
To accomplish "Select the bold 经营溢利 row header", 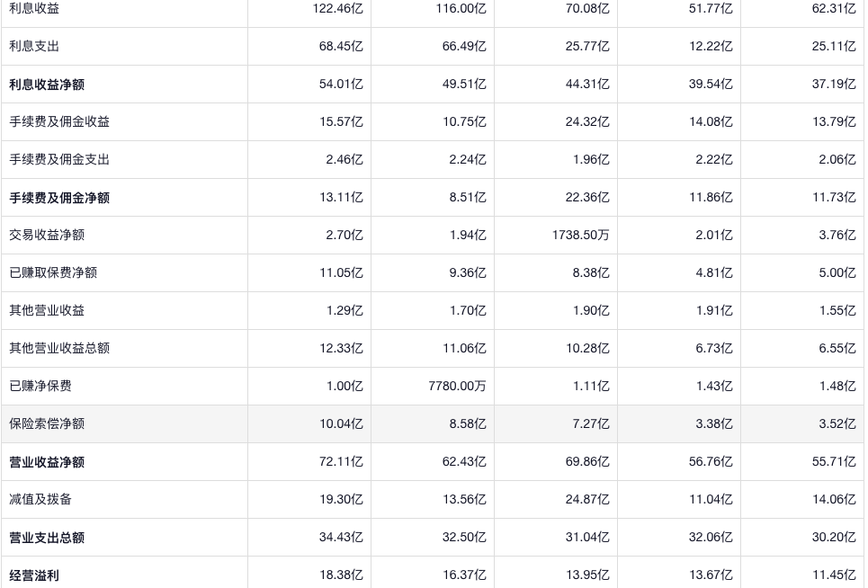I will [x=34, y=575].
